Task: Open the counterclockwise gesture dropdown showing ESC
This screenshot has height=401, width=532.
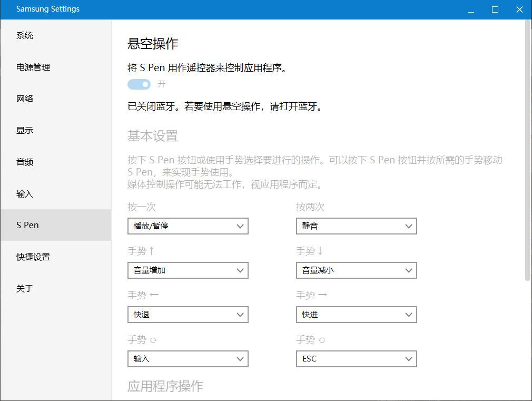Action: [x=356, y=359]
